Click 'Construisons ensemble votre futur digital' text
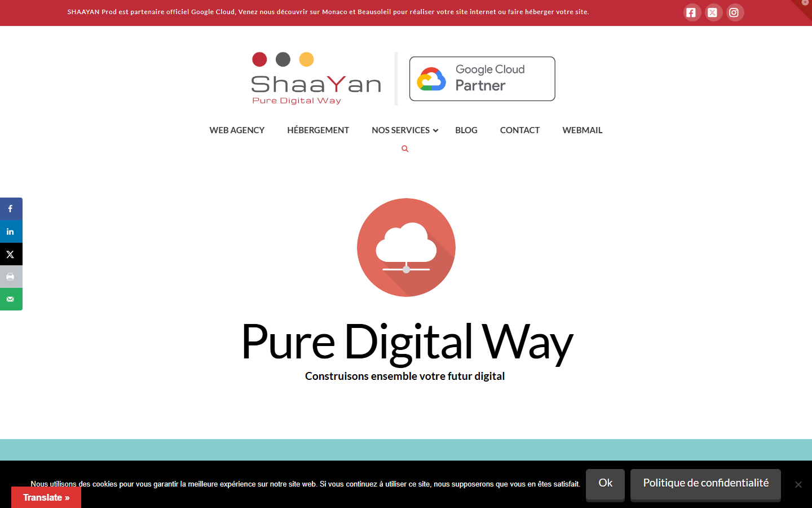 405,376
